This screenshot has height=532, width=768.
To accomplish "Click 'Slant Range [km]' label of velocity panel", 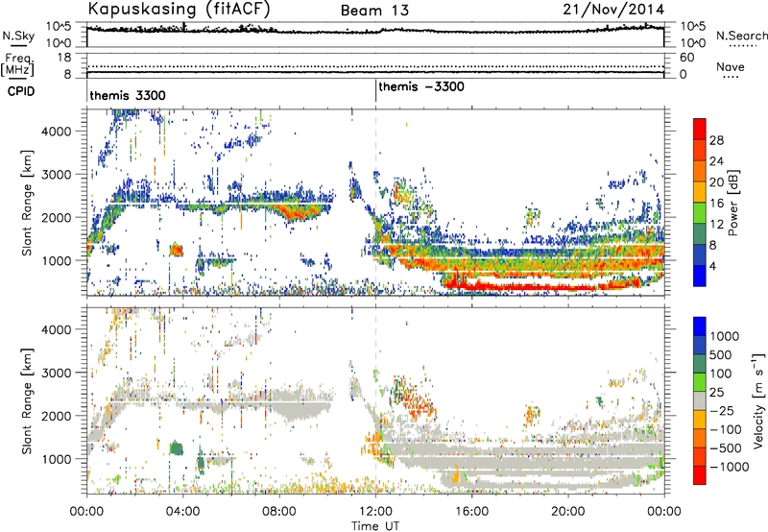I will 27,401.
